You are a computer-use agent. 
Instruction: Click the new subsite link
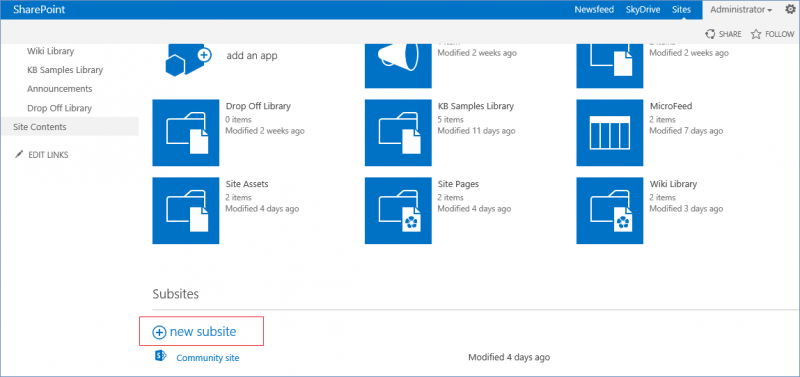pos(203,332)
